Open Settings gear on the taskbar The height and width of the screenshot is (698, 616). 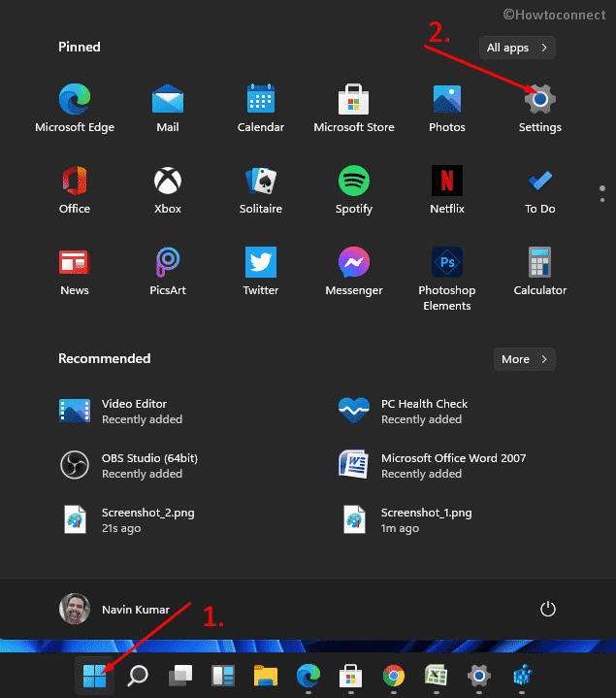click(x=479, y=676)
